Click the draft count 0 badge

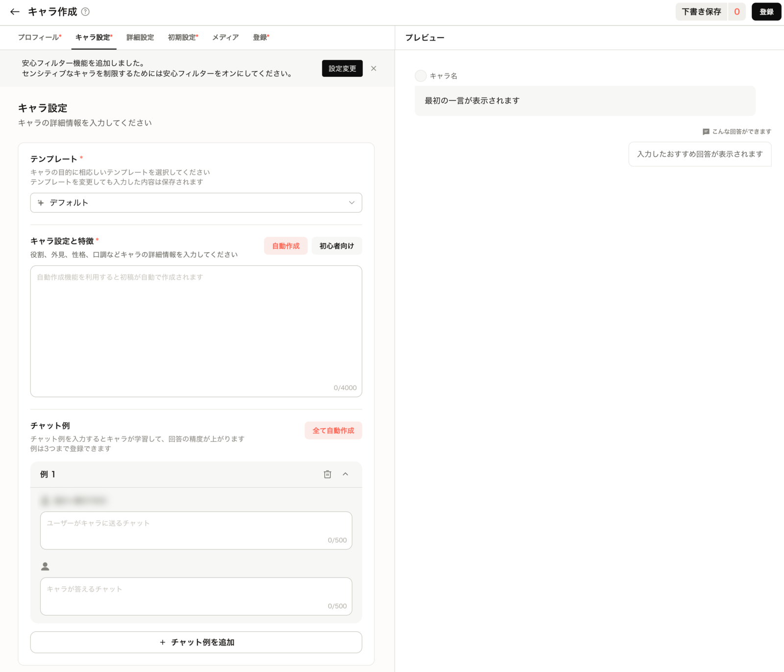(736, 12)
